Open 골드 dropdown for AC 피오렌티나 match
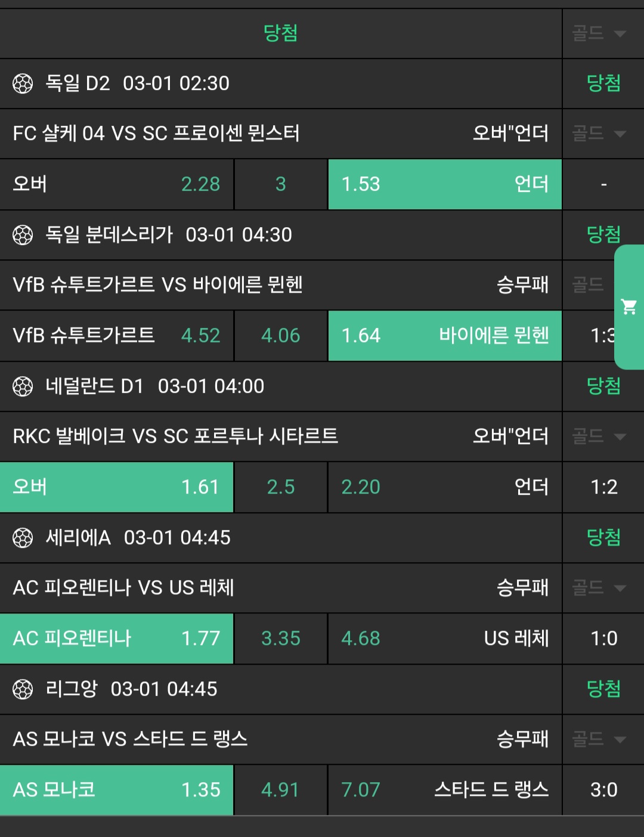Screen dimensions: 644x837 click(600, 588)
